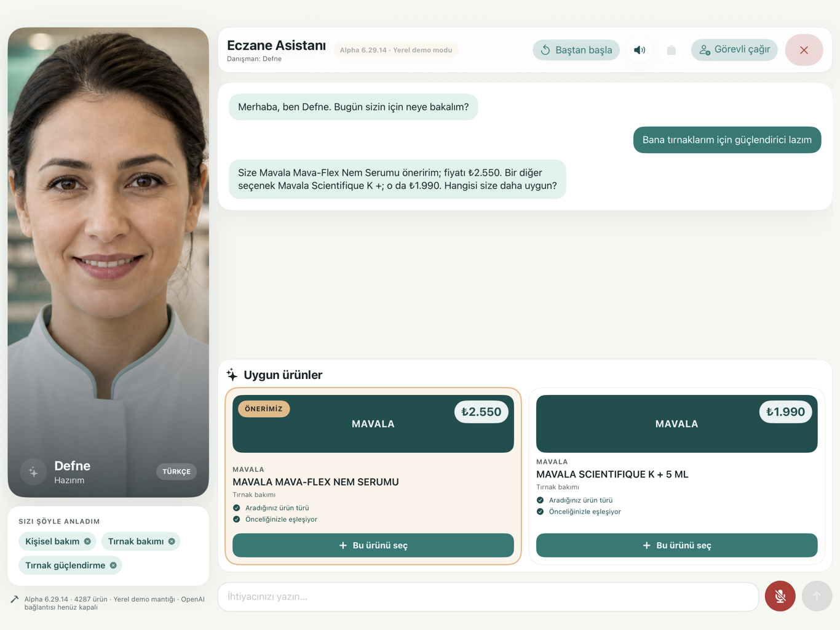Click the muted microphone button
Screen dimensions: 840x630
coord(780,596)
